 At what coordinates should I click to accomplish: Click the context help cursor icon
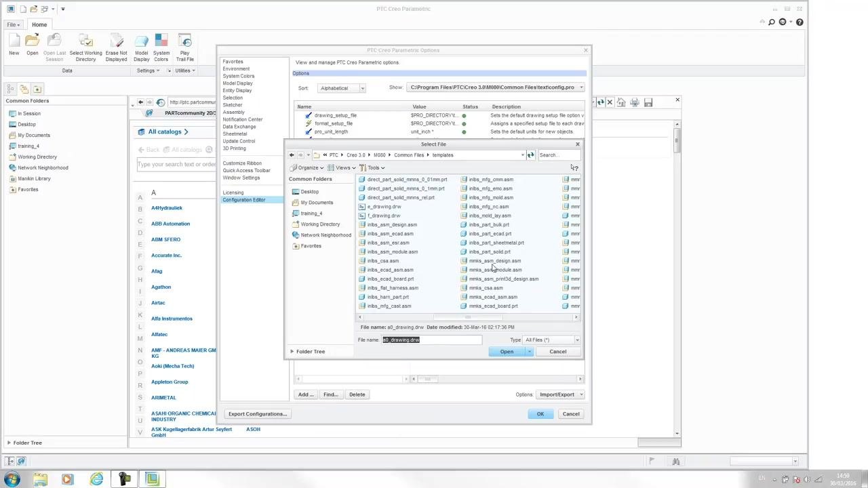tap(574, 167)
